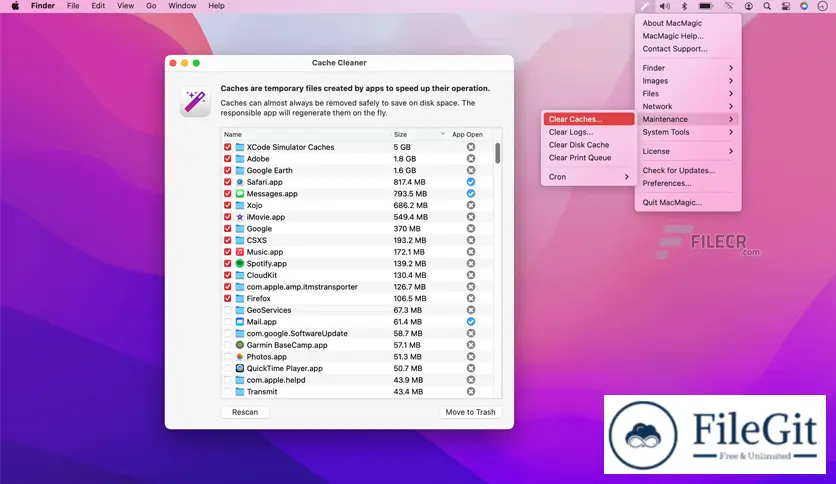Expand the System Tools submenu
The width and height of the screenshot is (836, 484).
[688, 132]
